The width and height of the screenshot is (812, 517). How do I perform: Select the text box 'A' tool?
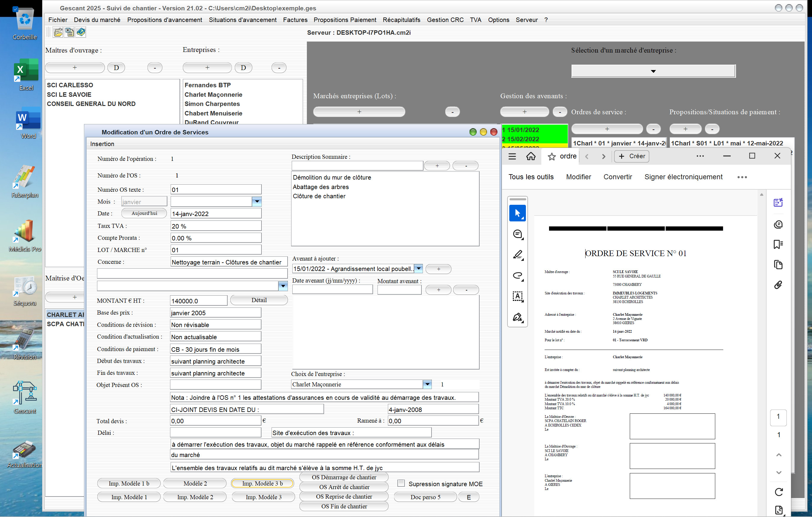click(x=518, y=296)
